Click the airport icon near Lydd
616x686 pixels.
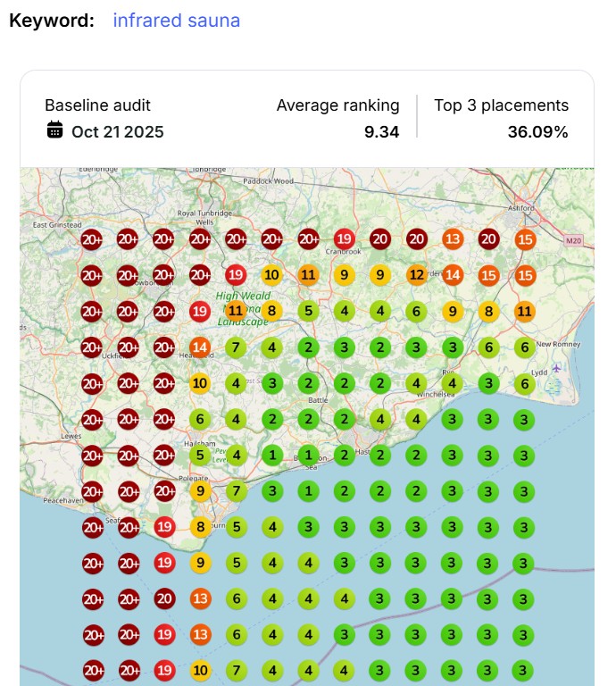[x=558, y=367]
